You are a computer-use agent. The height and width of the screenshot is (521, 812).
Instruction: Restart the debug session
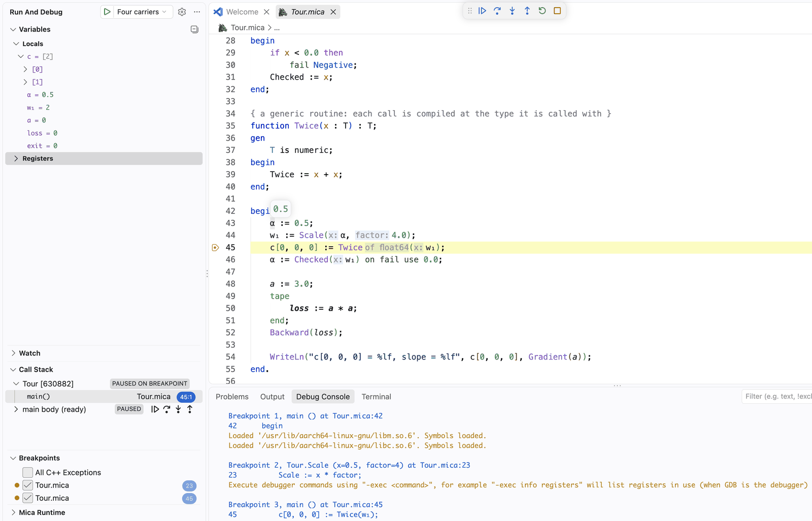tap(542, 11)
